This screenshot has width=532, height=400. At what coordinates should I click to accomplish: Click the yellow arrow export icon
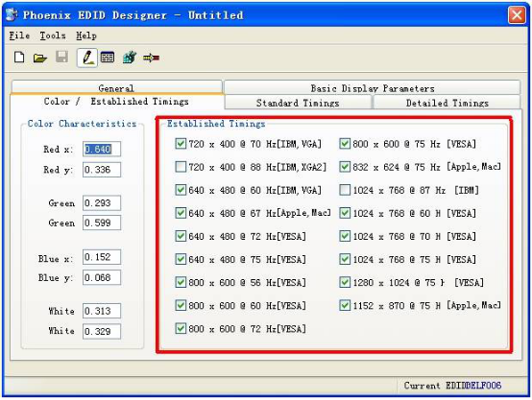click(151, 58)
